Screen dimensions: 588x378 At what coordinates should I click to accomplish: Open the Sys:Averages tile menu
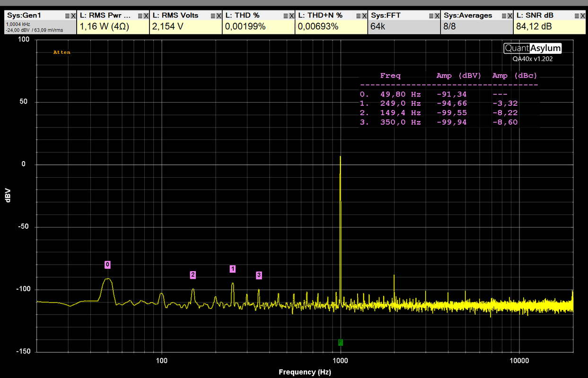point(505,16)
